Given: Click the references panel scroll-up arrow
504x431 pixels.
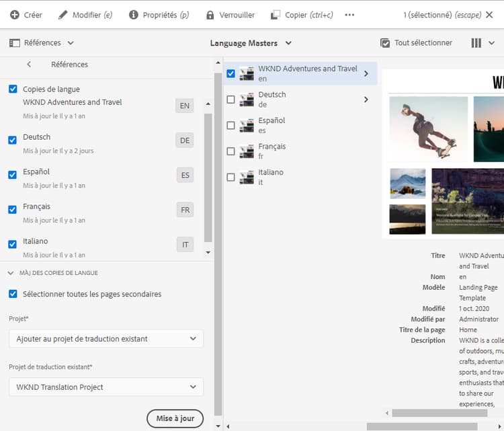Looking at the screenshot, I should 218,63.
